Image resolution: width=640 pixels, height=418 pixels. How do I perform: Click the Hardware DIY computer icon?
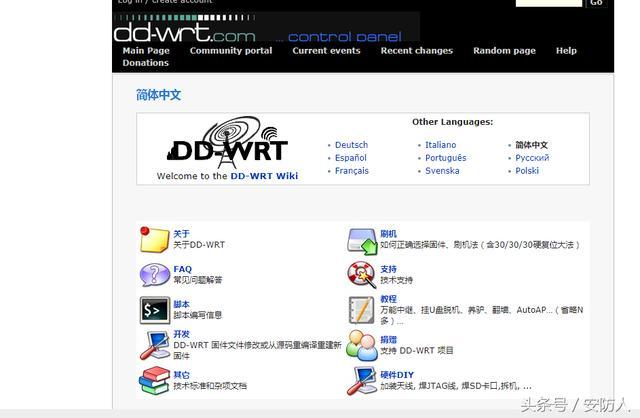coord(361,380)
